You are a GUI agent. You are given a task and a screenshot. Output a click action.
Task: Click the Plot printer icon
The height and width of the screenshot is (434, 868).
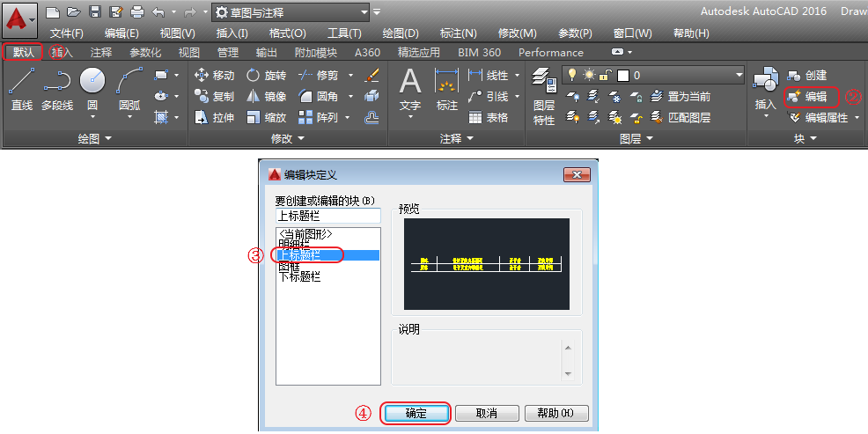point(137,12)
